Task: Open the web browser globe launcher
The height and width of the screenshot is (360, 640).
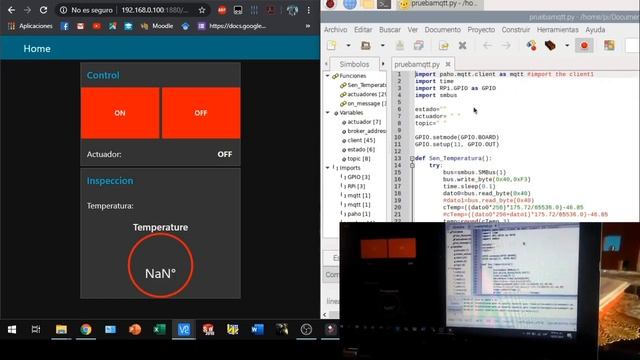Action: click(x=350, y=4)
